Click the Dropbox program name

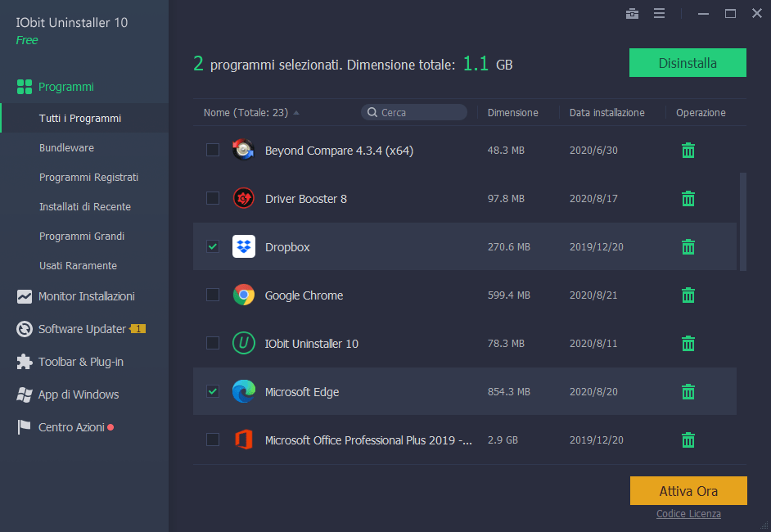287,247
